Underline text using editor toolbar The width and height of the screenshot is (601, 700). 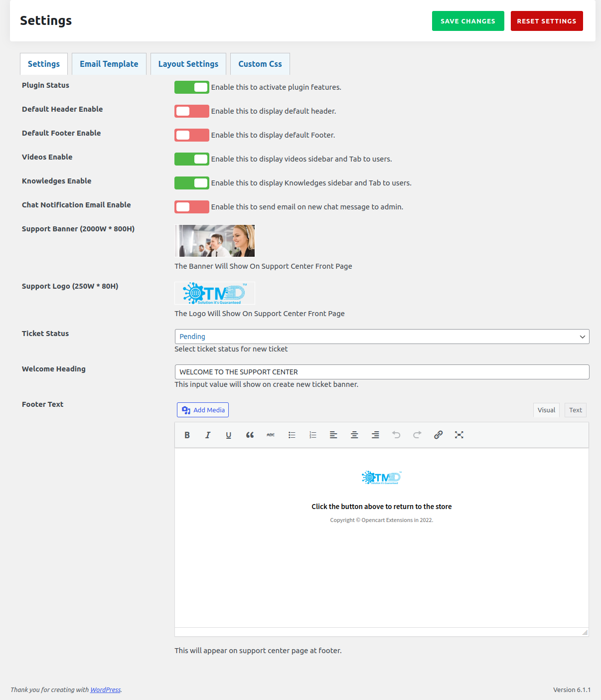(229, 435)
